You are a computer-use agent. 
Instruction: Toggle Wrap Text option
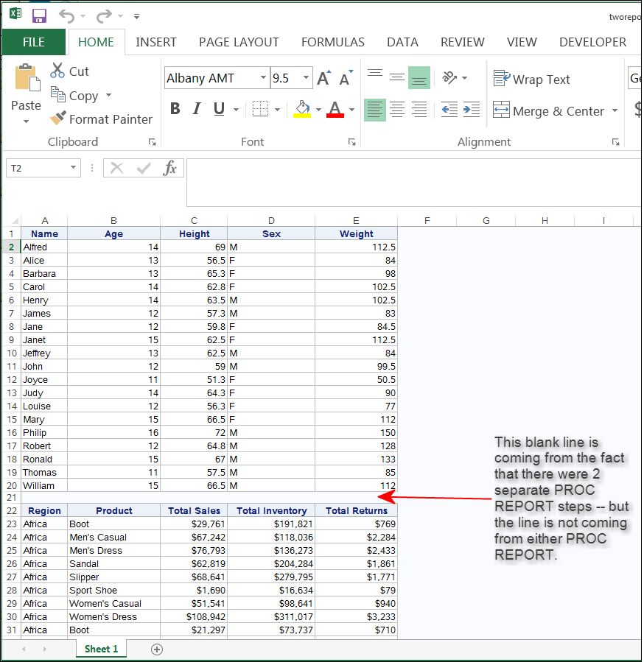pos(532,79)
